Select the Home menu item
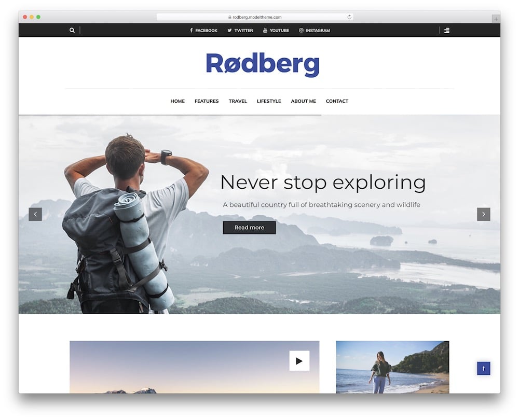 (x=177, y=101)
